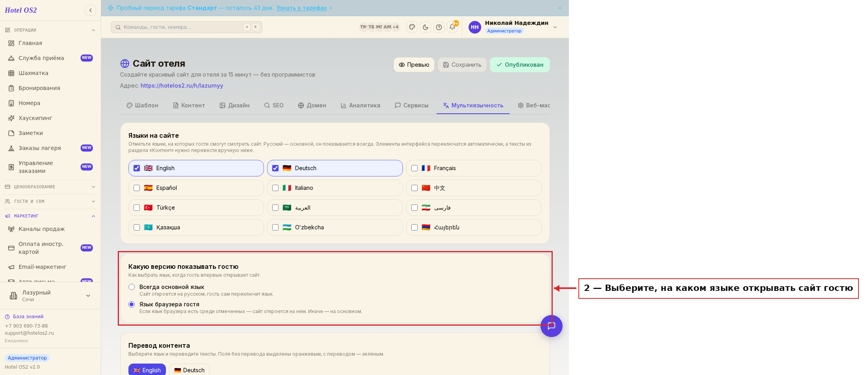
Task: Click the Превью button
Action: coord(414,65)
